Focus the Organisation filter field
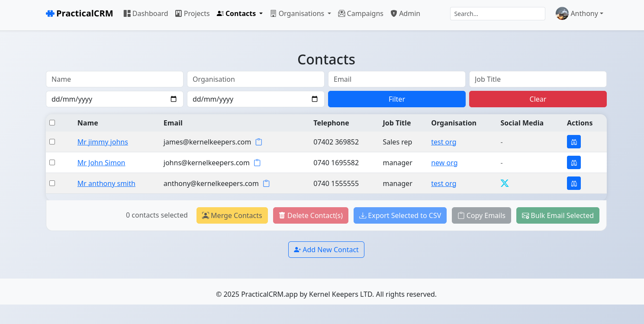644x324 pixels. [256, 79]
